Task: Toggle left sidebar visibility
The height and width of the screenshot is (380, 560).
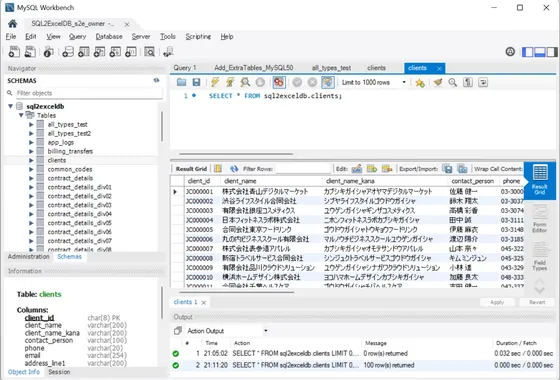Action: coord(528,52)
